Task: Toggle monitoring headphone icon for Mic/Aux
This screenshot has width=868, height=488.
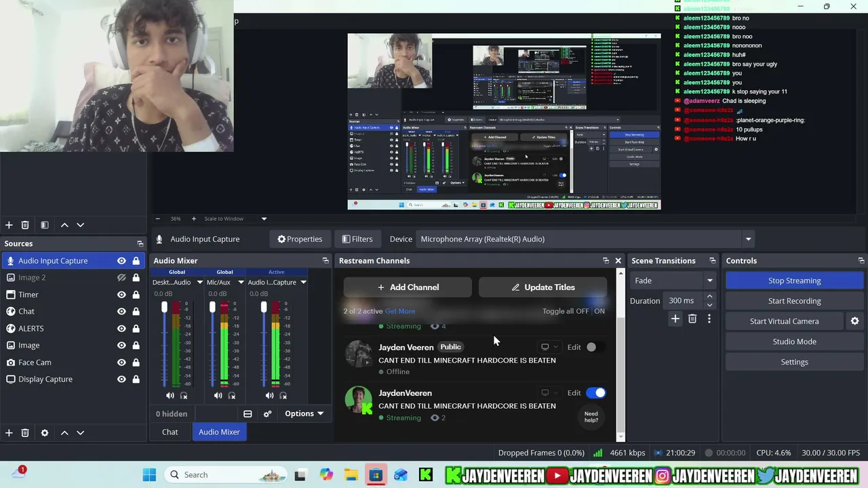Action: pos(232,396)
